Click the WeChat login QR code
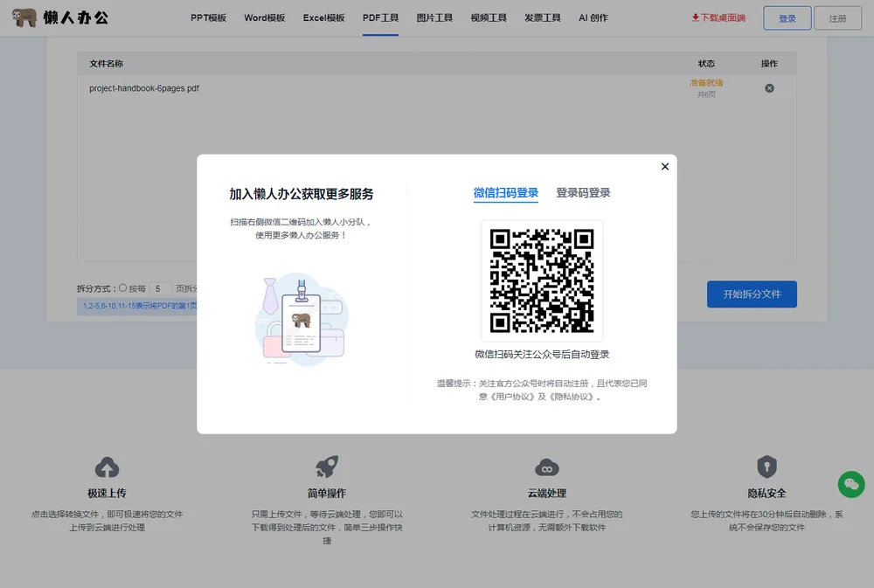The image size is (874, 588). [x=542, y=281]
